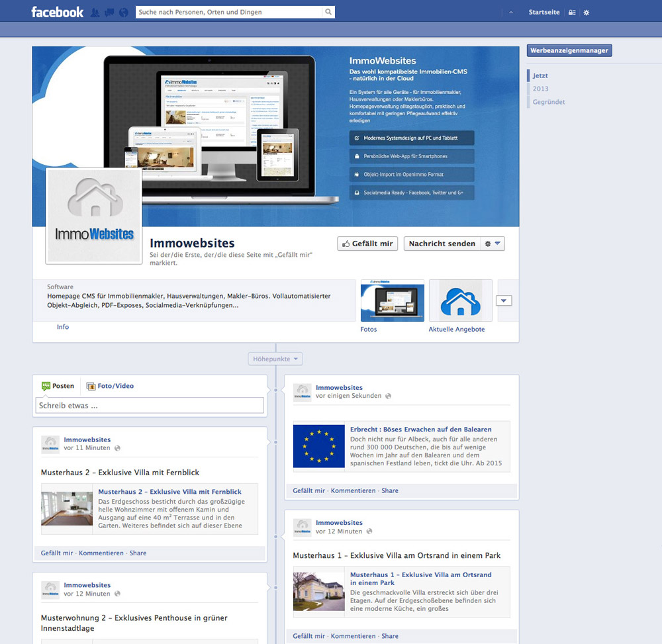Open the Werbeanzeigenmanager button
Screen dimensions: 662x644
click(x=569, y=50)
